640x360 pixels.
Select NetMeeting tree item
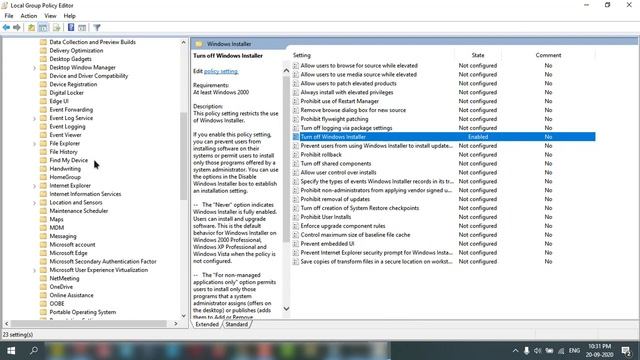pos(64,278)
